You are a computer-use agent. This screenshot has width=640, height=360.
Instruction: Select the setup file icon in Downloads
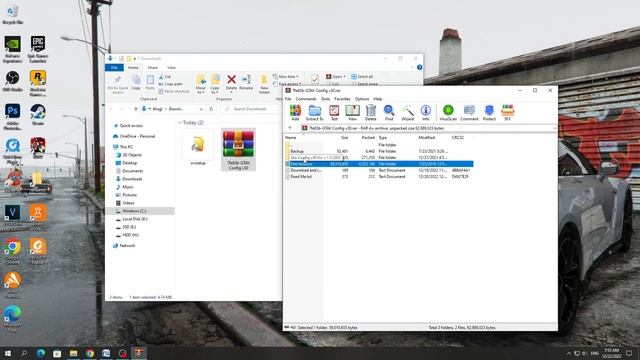[x=198, y=147]
